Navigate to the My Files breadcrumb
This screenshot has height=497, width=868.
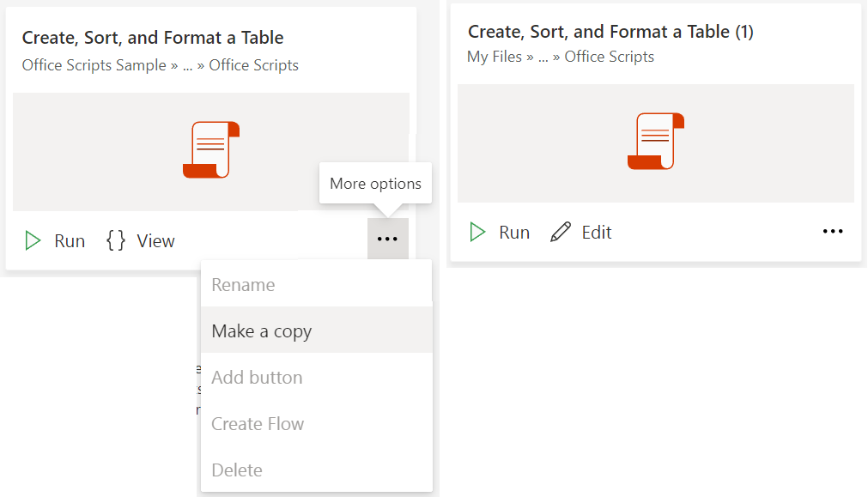(x=495, y=57)
